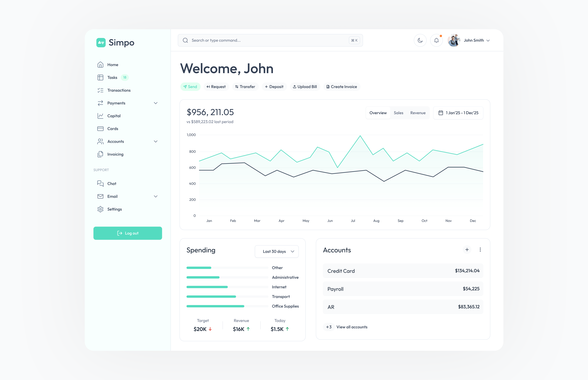
Task: Add a new account with the plus icon
Action: click(467, 250)
